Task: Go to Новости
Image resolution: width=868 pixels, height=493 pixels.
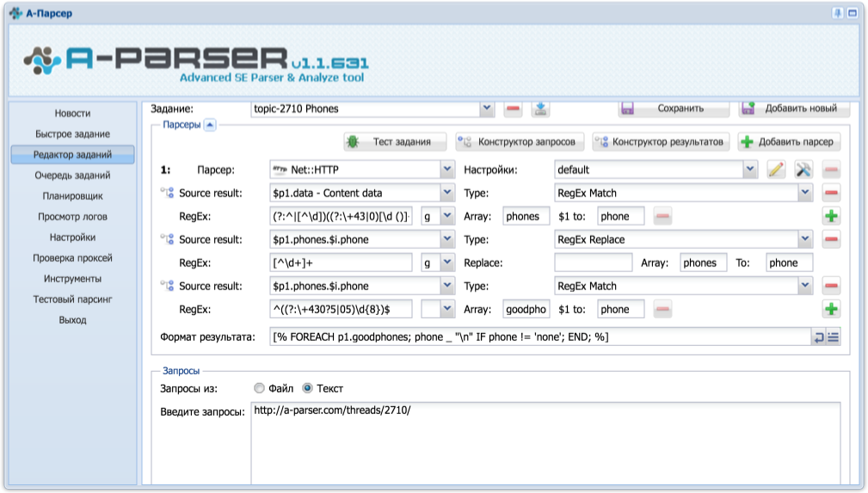Action: coord(72,113)
